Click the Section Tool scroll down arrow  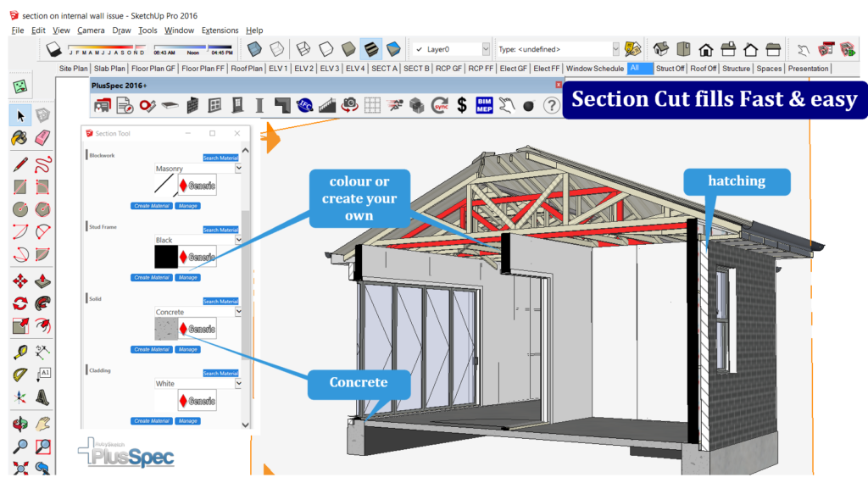pyautogui.click(x=245, y=425)
